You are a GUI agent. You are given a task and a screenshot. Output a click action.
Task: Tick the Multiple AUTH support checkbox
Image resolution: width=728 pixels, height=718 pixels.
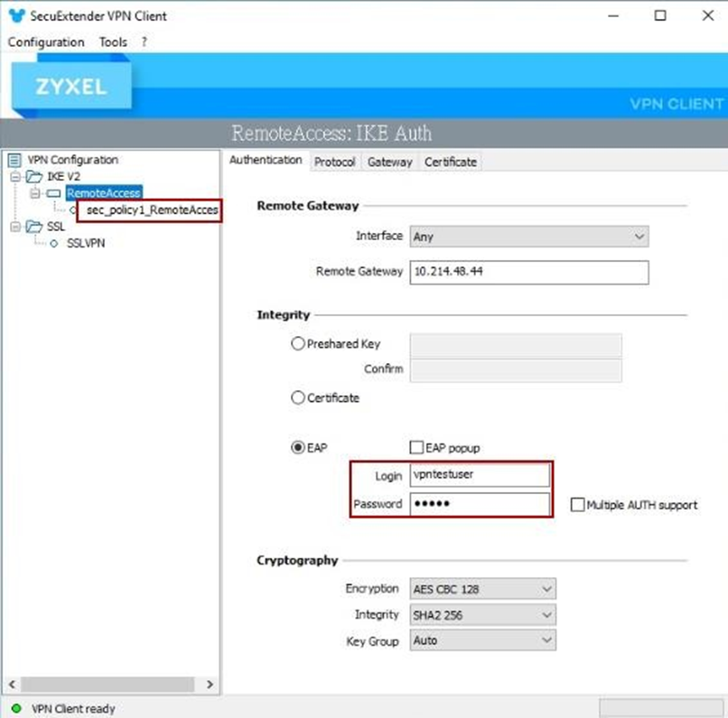pos(577,505)
